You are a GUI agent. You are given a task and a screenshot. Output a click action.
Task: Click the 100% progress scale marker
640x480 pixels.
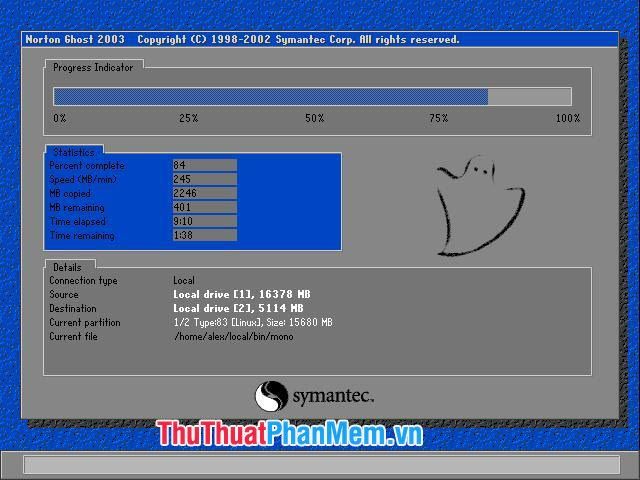pyautogui.click(x=568, y=118)
